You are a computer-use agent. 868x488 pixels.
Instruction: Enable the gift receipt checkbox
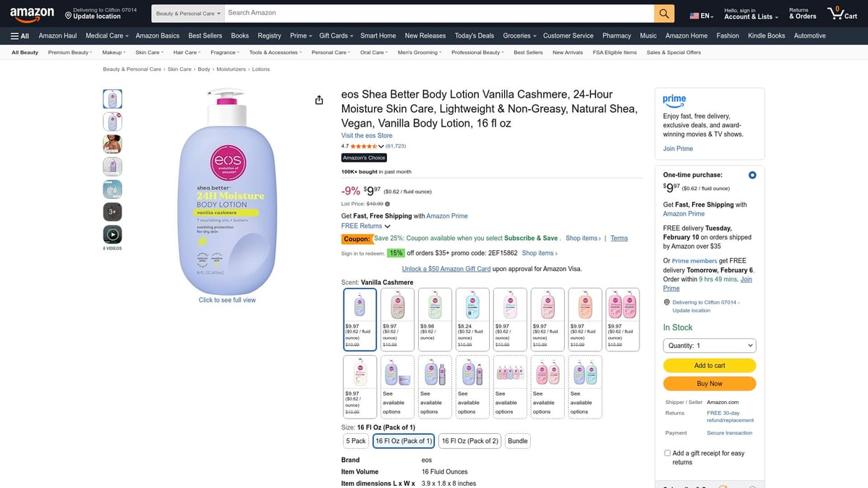(x=667, y=453)
